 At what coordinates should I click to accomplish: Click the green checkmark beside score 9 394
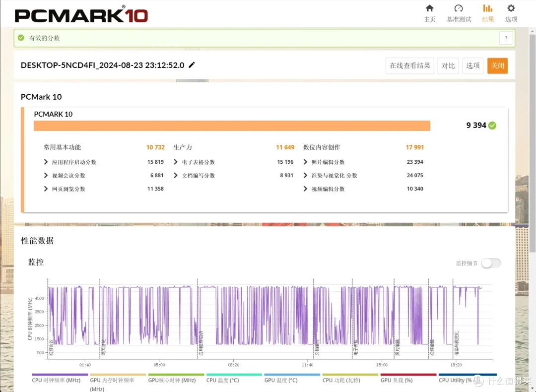click(492, 126)
